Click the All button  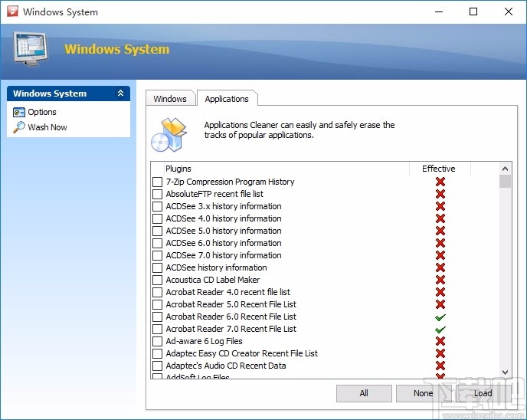coord(364,393)
